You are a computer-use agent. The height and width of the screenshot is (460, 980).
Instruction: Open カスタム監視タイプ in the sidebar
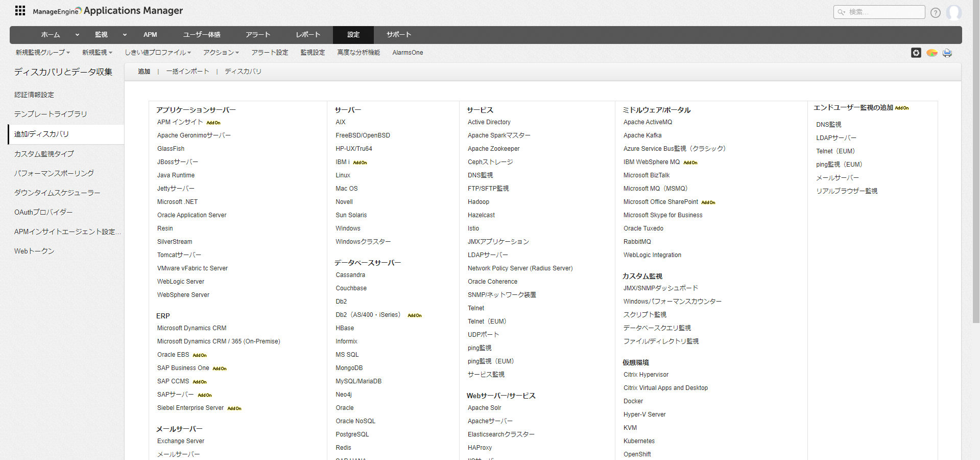coord(44,154)
